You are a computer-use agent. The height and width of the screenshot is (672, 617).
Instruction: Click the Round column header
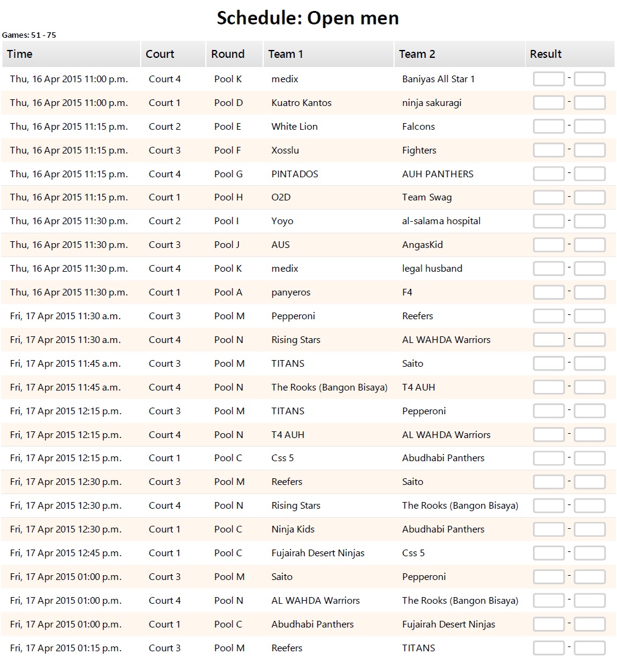(234, 54)
